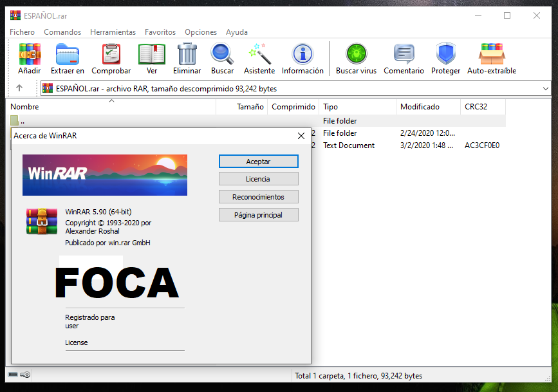The width and height of the screenshot is (558, 392).
Task: Expand the archive path dropdown
Action: [545, 88]
